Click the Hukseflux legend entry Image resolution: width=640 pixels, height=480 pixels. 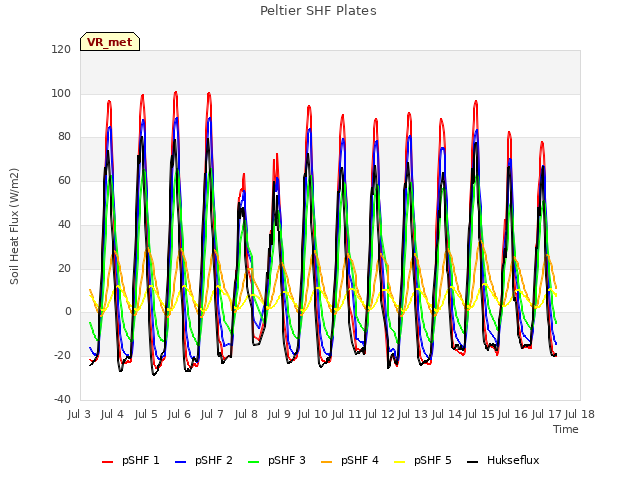pyautogui.click(x=503, y=460)
